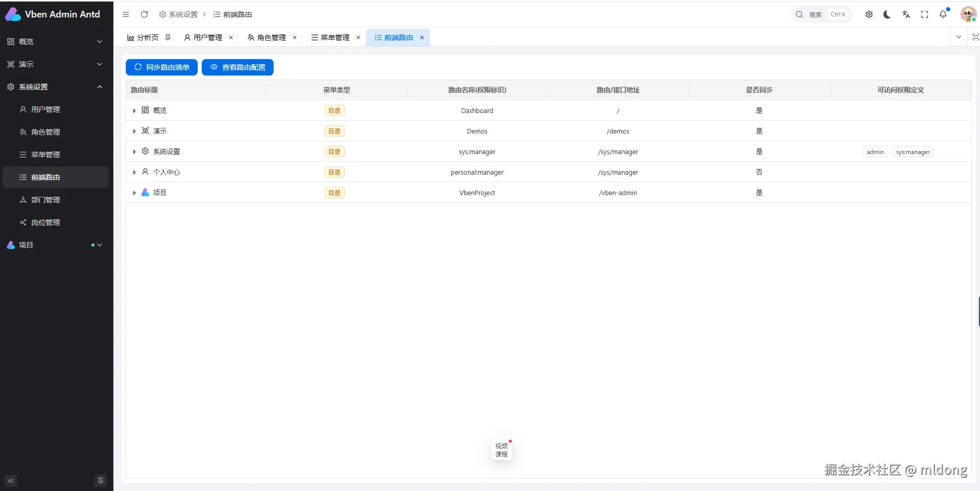Collapse 系统设置 sidebar menu
Screen dimensions: 980x491
[x=55, y=87]
